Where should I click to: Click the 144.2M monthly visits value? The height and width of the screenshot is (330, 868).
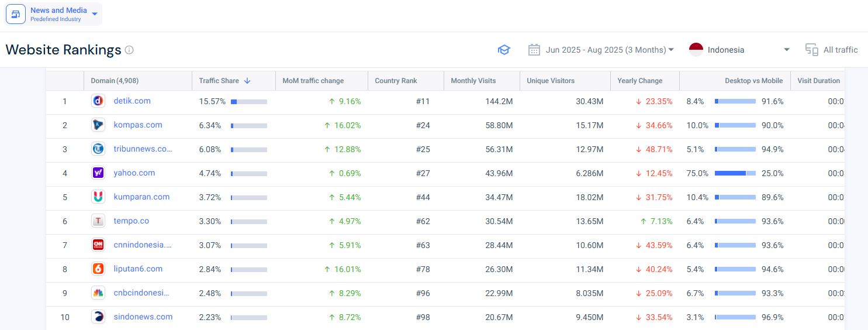click(x=499, y=101)
